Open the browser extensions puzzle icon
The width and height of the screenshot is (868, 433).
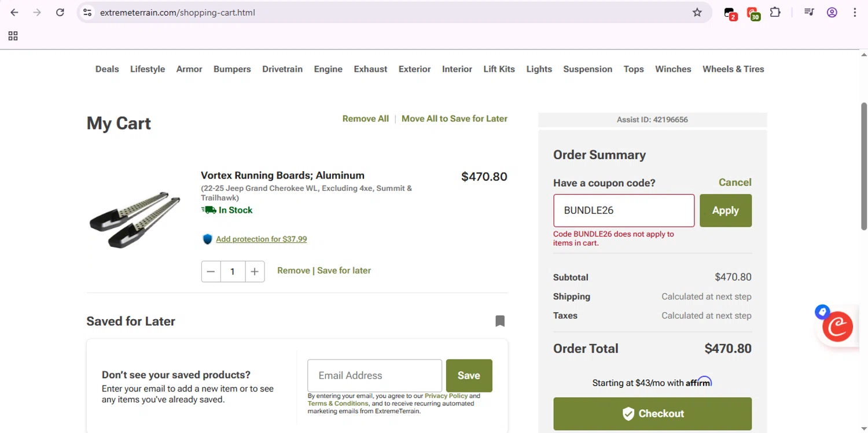point(775,12)
